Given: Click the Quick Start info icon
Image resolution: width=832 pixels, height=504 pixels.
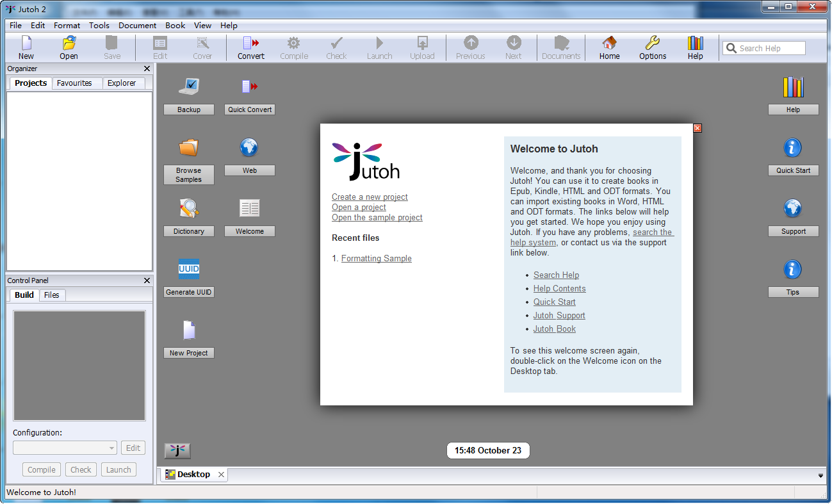Looking at the screenshot, I should [793, 148].
